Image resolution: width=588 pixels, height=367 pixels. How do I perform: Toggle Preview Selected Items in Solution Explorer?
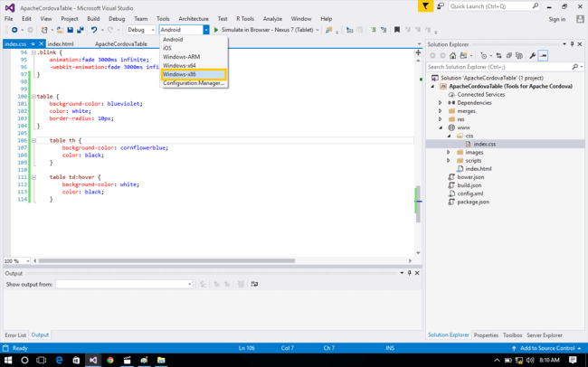(543, 55)
